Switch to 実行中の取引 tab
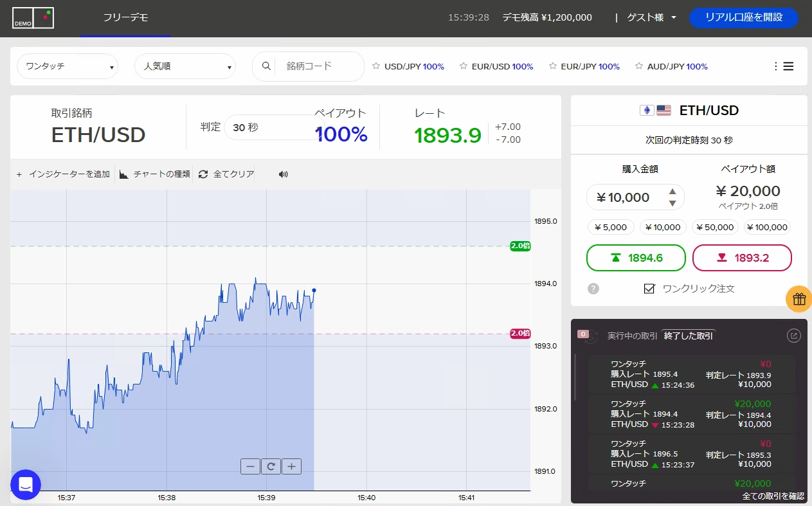 pos(633,336)
